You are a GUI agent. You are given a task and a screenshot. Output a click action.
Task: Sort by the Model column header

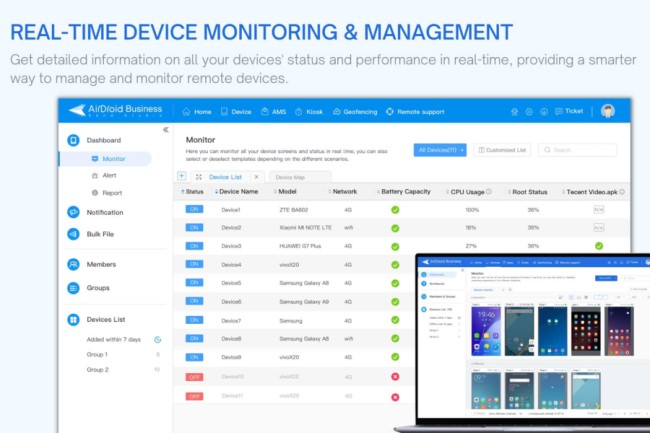pyautogui.click(x=285, y=192)
